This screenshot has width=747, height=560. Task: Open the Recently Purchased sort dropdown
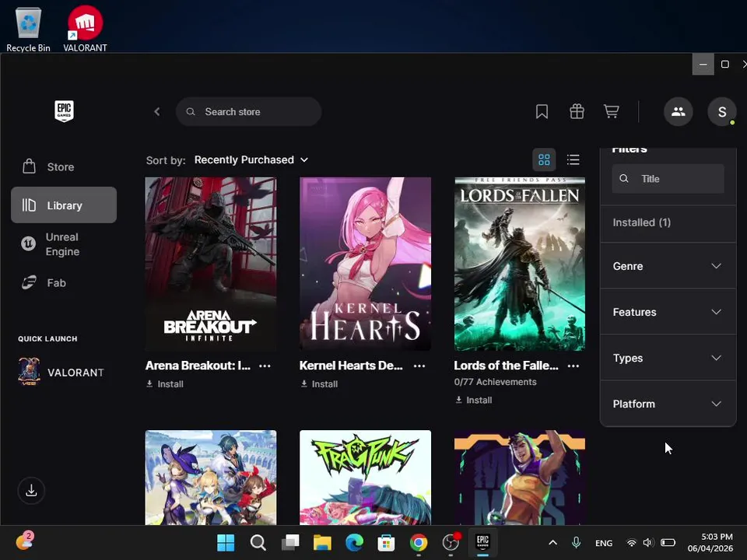pyautogui.click(x=251, y=160)
